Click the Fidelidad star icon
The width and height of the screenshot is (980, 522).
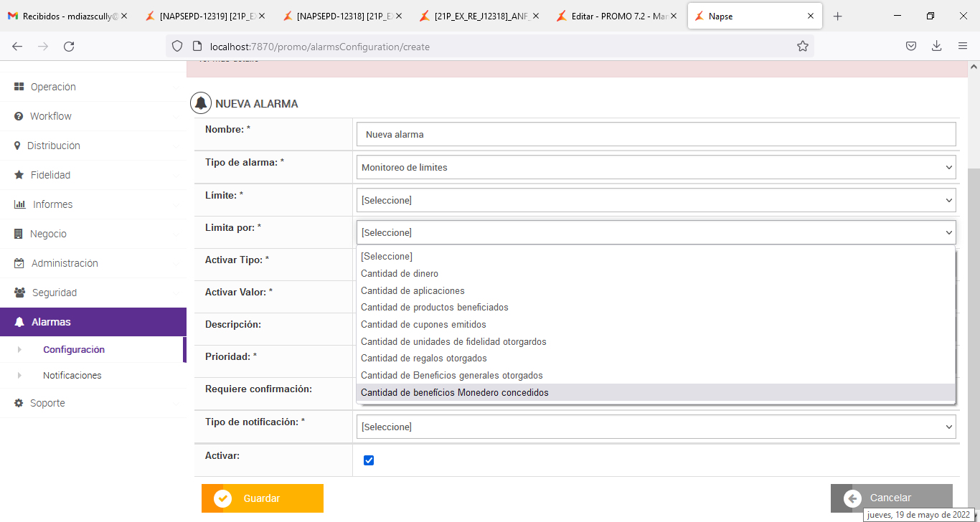pyautogui.click(x=19, y=175)
